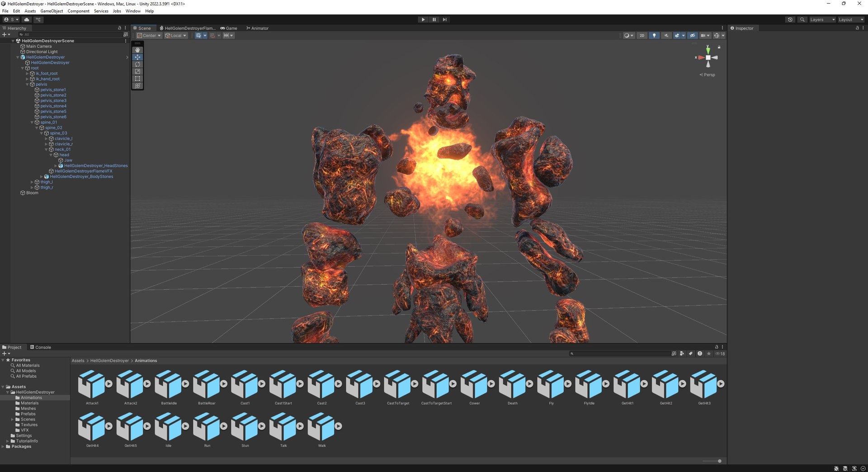Toggle scene audio mute button
The height and width of the screenshot is (472, 868).
666,35
